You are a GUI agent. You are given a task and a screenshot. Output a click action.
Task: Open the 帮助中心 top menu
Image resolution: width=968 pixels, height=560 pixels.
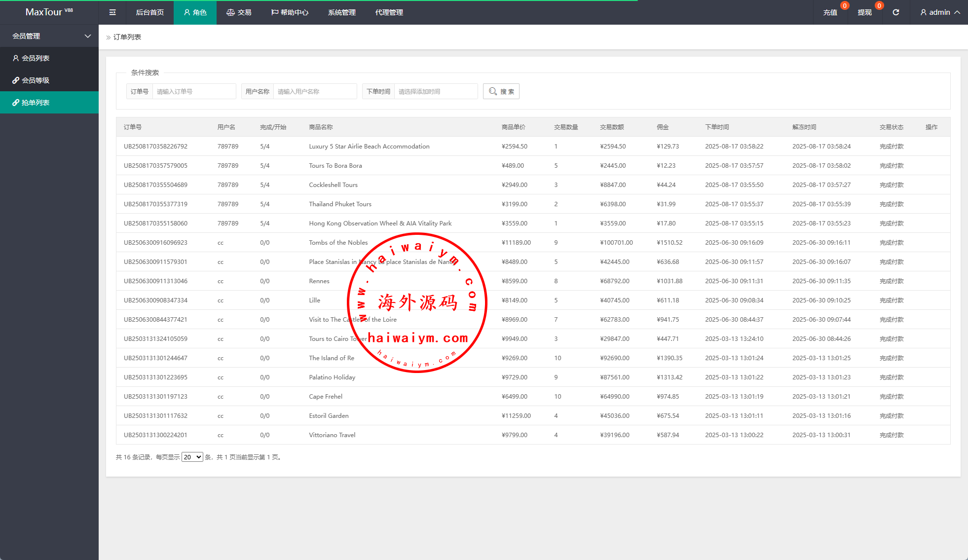(x=290, y=12)
